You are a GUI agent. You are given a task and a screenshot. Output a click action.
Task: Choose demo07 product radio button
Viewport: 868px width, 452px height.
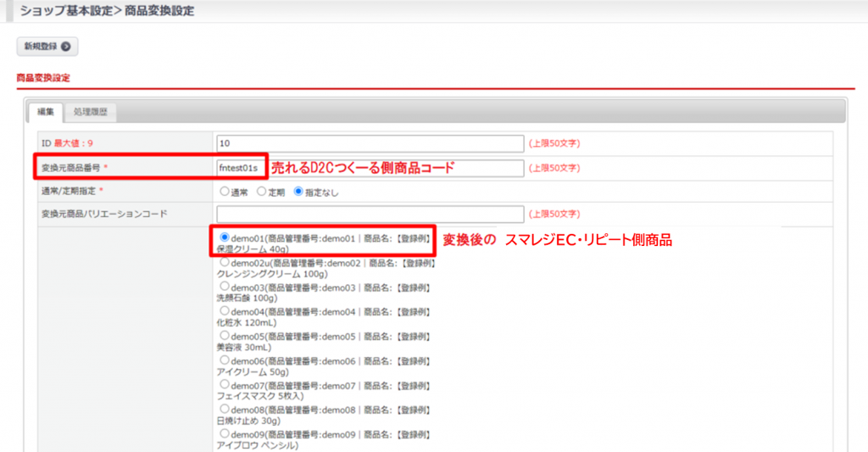pyautogui.click(x=224, y=384)
